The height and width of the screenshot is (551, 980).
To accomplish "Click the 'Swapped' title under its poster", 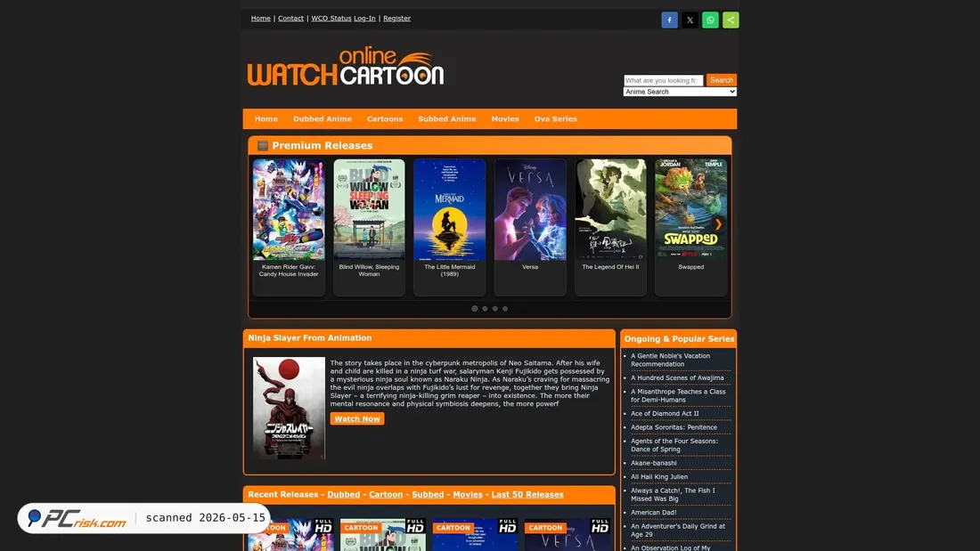I will pos(690,267).
